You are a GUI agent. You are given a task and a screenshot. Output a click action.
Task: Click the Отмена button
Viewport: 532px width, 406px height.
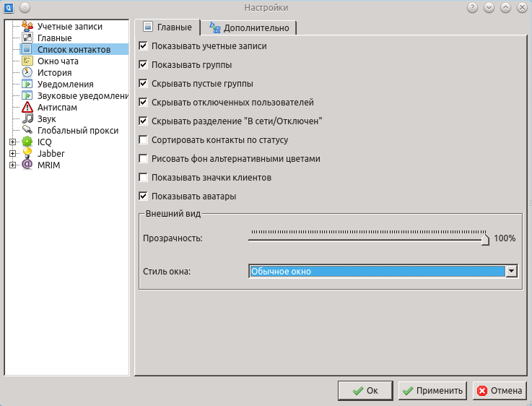tap(500, 391)
